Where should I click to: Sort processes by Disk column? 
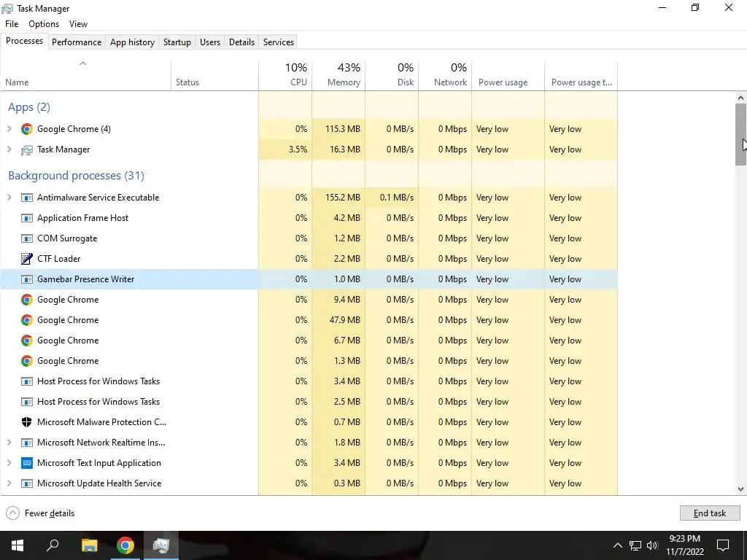point(392,75)
